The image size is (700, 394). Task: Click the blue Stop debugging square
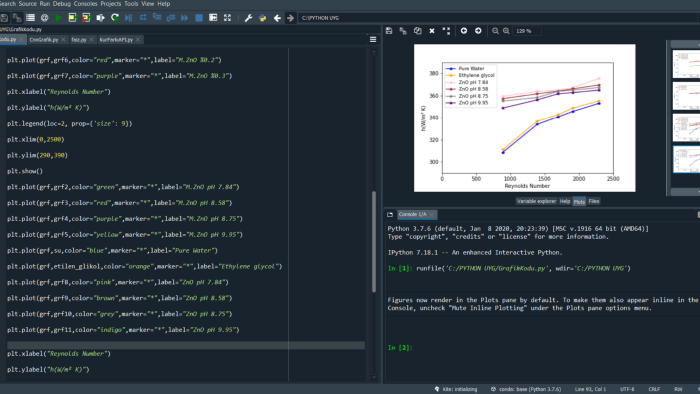199,18
